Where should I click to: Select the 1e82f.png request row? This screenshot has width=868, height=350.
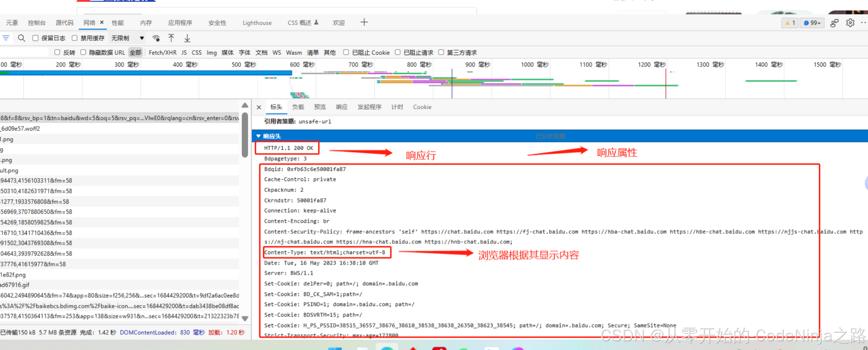click(x=120, y=275)
